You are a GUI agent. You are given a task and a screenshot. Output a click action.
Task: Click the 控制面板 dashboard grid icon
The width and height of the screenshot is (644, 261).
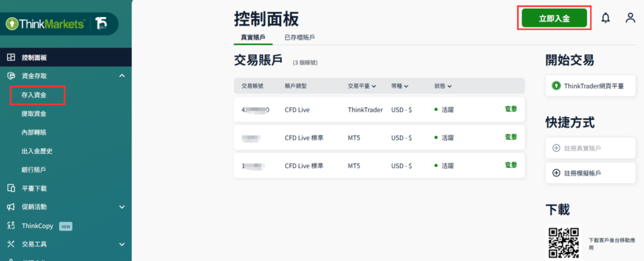click(x=11, y=57)
